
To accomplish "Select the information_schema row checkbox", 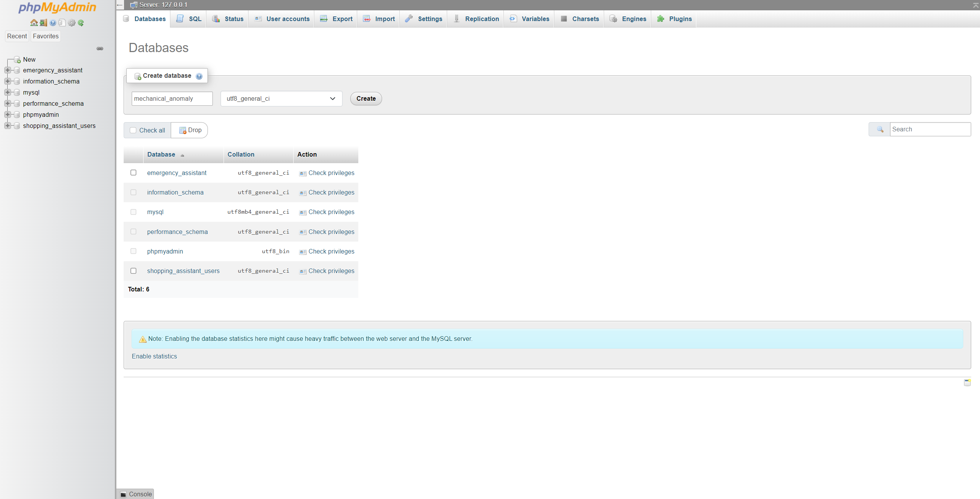I will point(133,192).
